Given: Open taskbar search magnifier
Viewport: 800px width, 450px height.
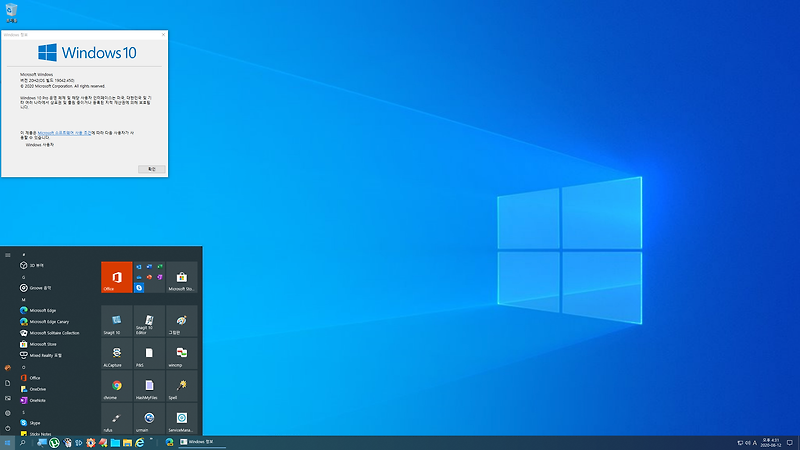Looking at the screenshot, I should click(x=22, y=443).
